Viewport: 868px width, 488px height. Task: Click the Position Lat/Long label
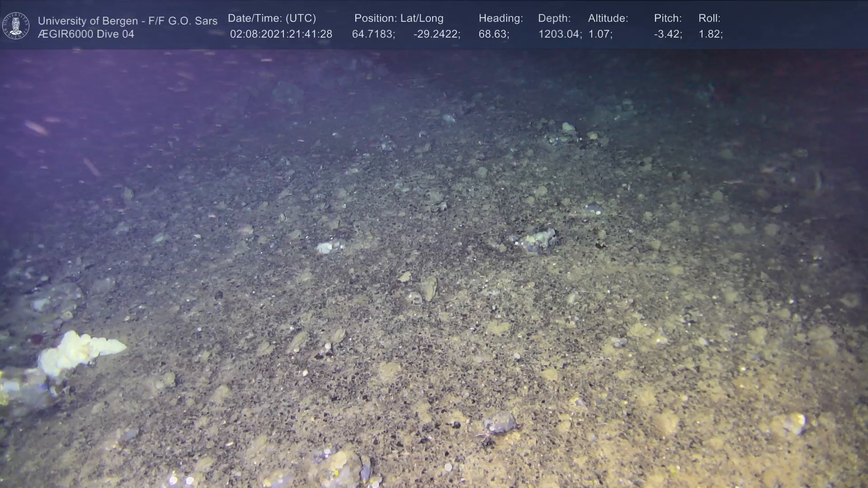tap(399, 19)
